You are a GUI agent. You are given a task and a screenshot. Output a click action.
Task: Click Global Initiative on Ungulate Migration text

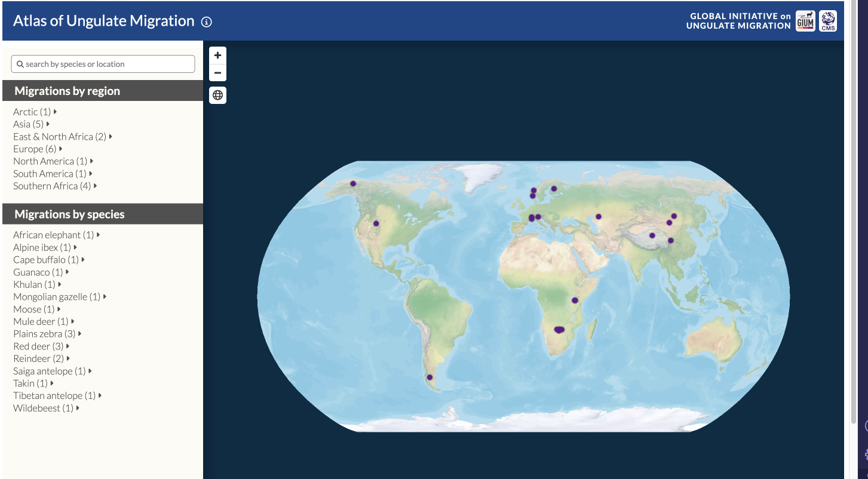(x=738, y=21)
